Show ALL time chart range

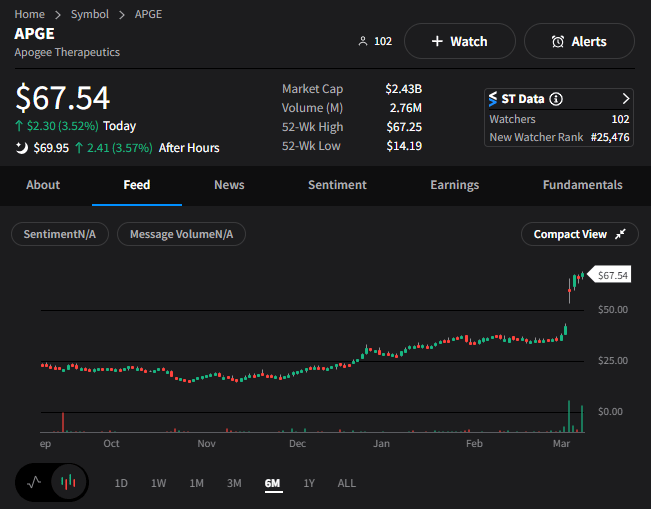347,483
